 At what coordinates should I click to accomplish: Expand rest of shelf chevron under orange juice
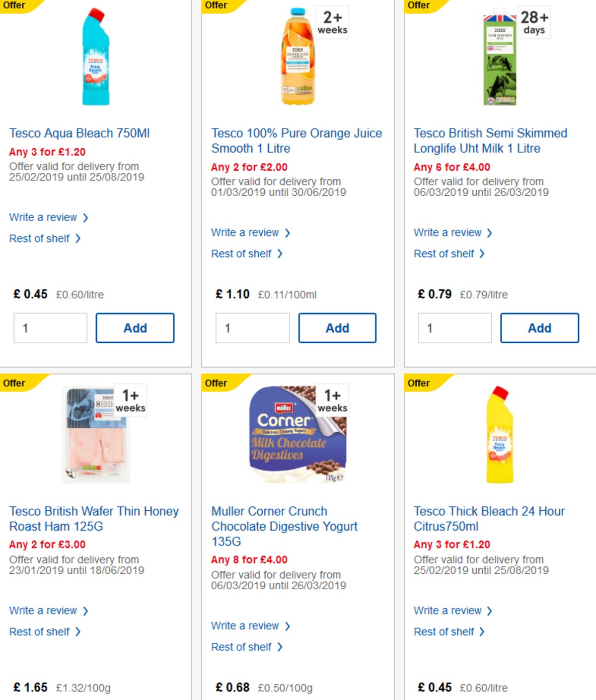280,253
